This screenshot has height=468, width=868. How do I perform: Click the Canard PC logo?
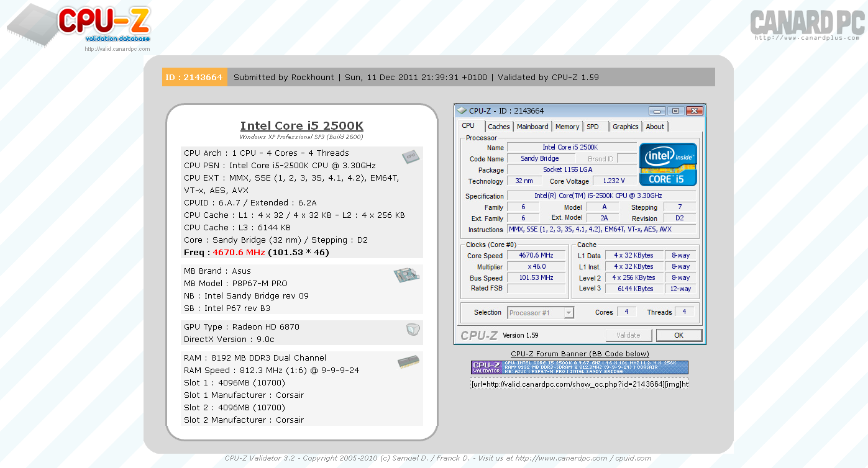pos(807,25)
